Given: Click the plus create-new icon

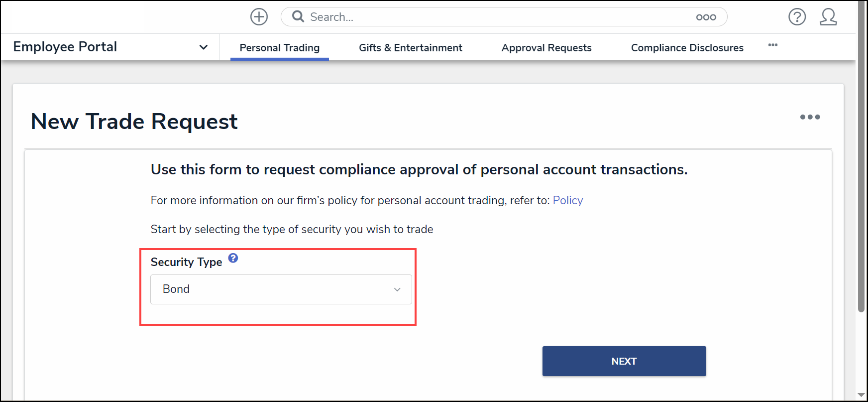Looking at the screenshot, I should click(x=259, y=17).
